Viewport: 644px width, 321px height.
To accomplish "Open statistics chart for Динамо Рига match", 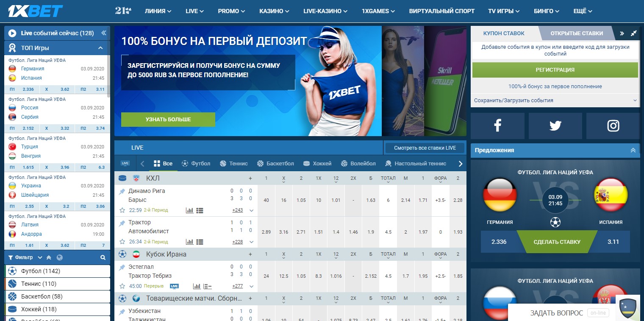I will [189, 210].
